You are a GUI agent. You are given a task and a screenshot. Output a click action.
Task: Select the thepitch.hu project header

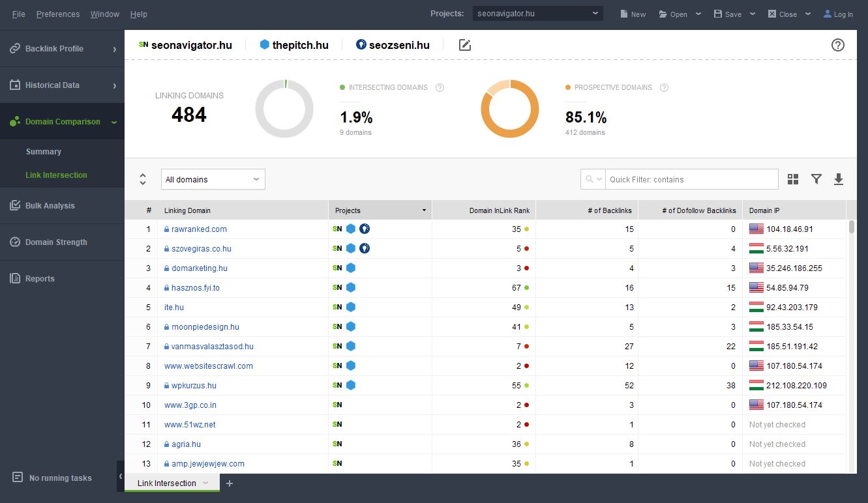coord(293,45)
